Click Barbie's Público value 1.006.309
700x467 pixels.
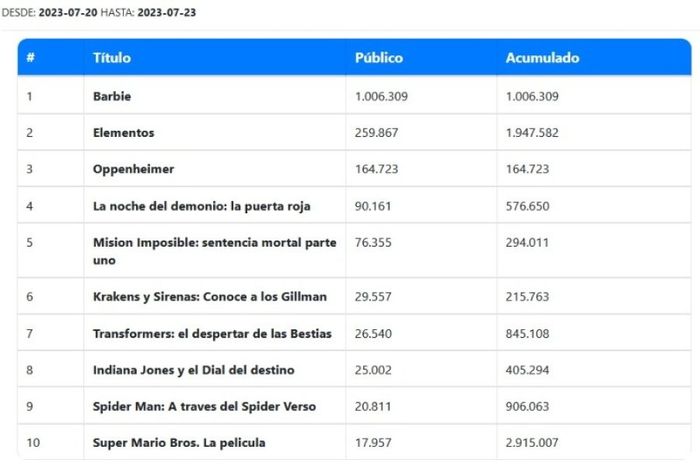click(x=381, y=96)
